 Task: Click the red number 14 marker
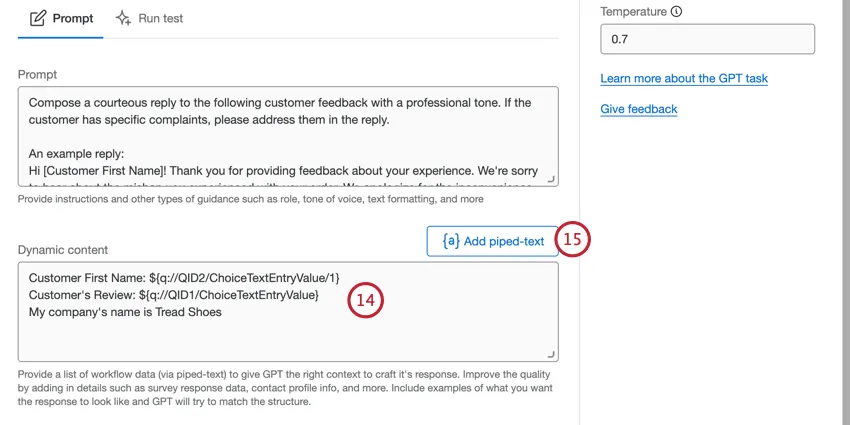(366, 301)
